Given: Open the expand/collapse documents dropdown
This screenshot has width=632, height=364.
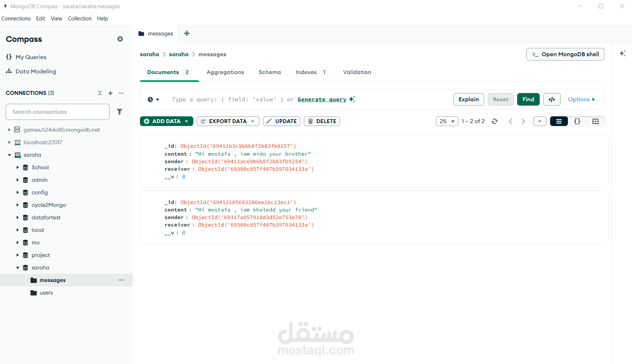Looking at the screenshot, I should tap(540, 121).
